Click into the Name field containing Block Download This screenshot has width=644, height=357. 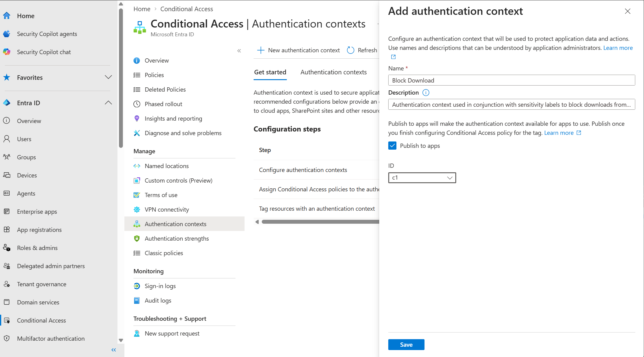tap(511, 80)
